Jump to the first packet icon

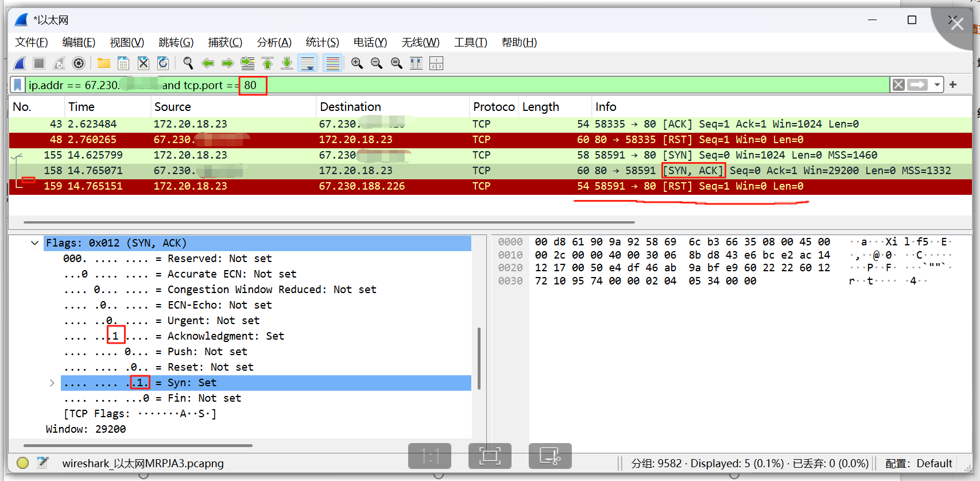268,63
